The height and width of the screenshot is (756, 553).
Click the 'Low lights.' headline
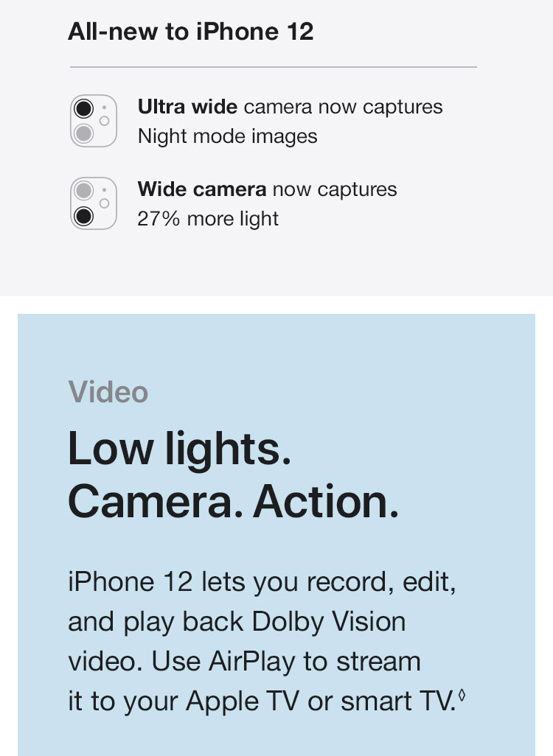pyautogui.click(x=179, y=449)
